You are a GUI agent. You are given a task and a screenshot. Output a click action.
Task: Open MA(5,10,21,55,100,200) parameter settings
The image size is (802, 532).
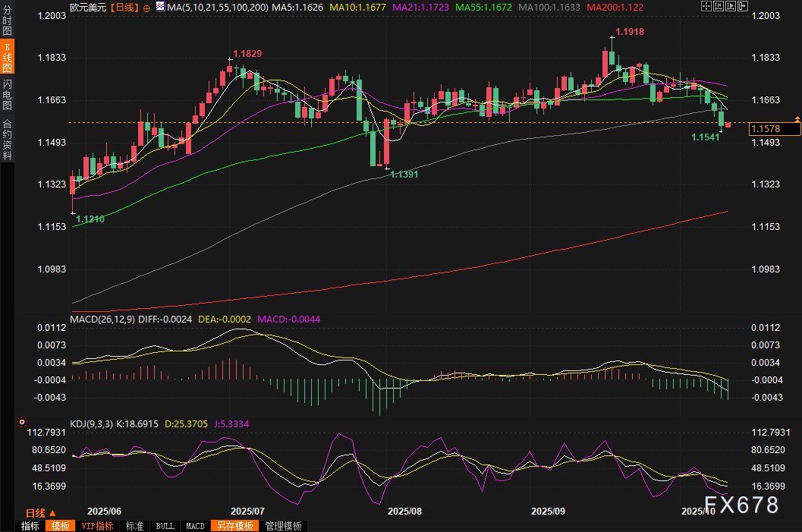[x=217, y=7]
